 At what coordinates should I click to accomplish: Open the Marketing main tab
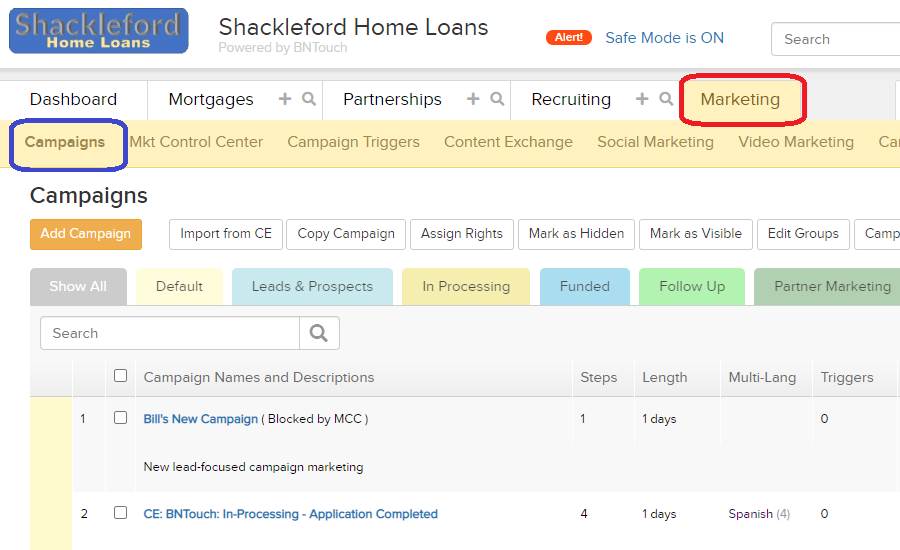point(740,99)
